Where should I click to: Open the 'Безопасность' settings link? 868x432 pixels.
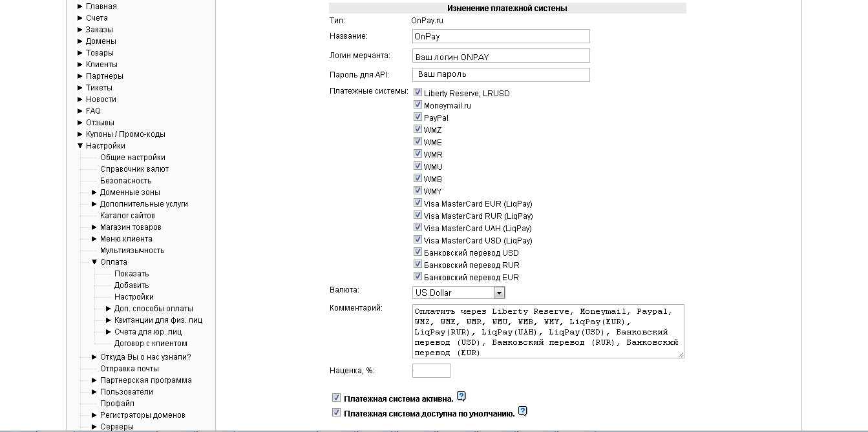click(x=125, y=181)
